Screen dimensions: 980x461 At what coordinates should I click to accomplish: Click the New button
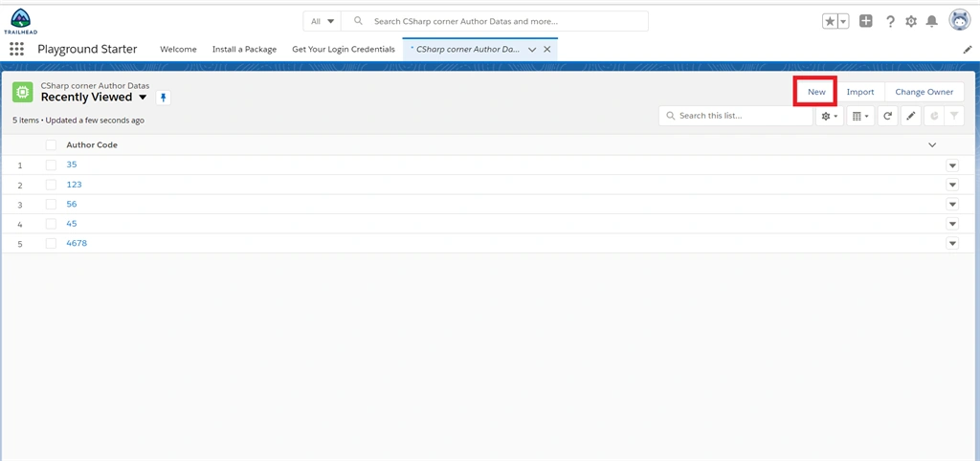click(x=816, y=92)
